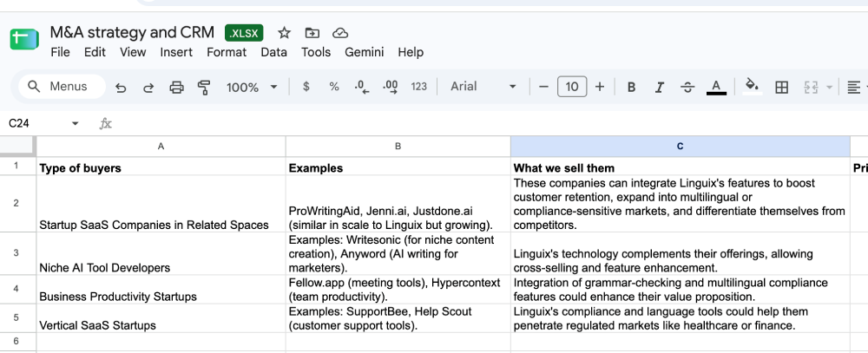
Task: Select row 4 header
Action: (x=16, y=289)
